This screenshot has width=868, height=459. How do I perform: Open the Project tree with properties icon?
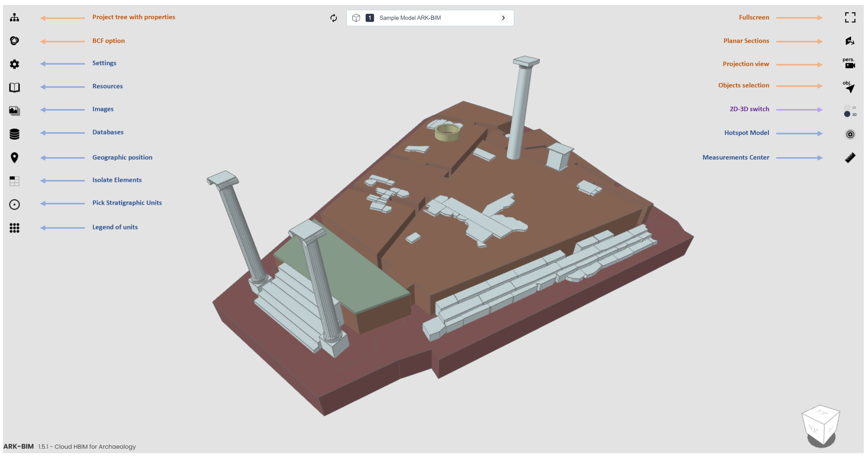14,17
